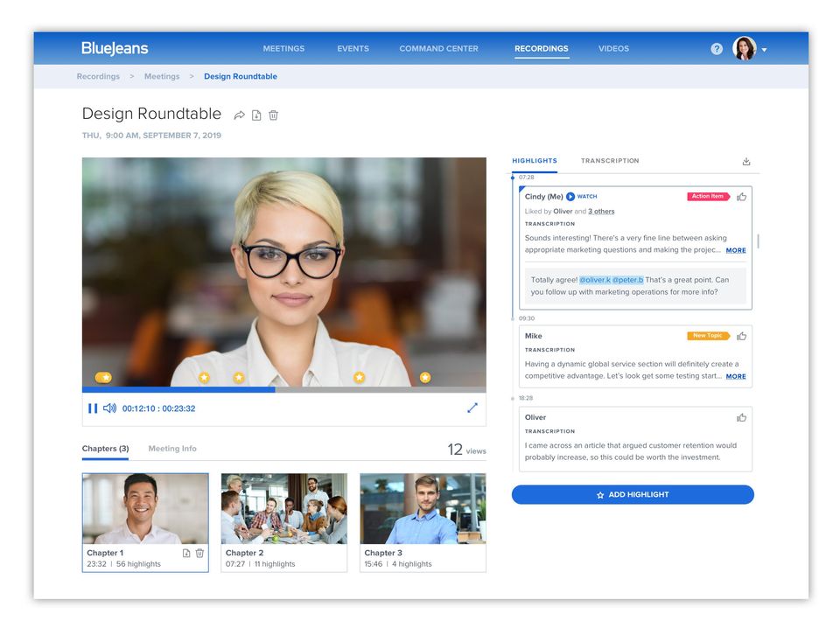Image resolution: width=840 pixels, height=628 pixels.
Task: Select the Chapters (3) tab
Action: 106,449
